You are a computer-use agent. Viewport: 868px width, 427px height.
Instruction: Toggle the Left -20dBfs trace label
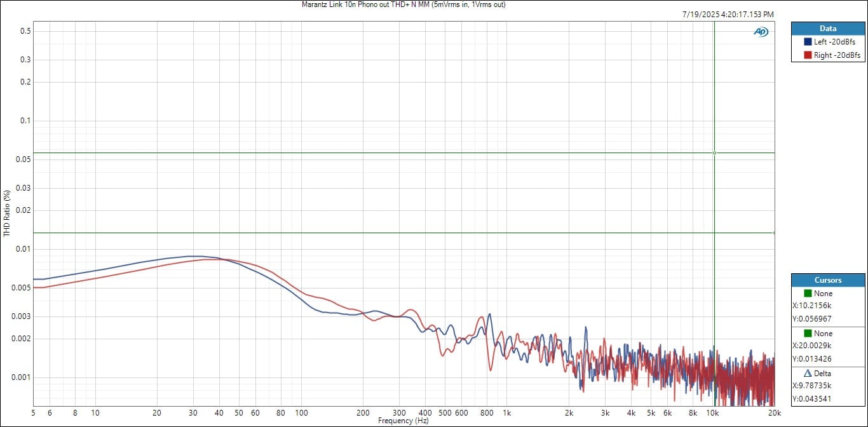point(834,42)
